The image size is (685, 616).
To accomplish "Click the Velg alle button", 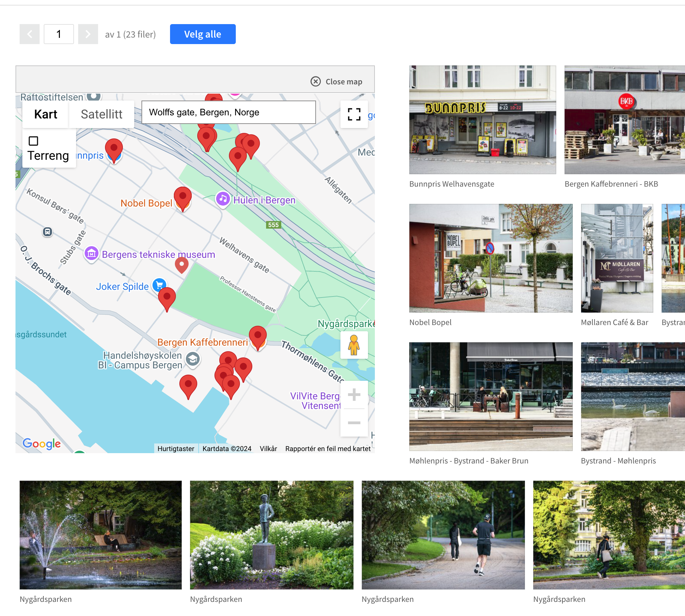I will [203, 34].
